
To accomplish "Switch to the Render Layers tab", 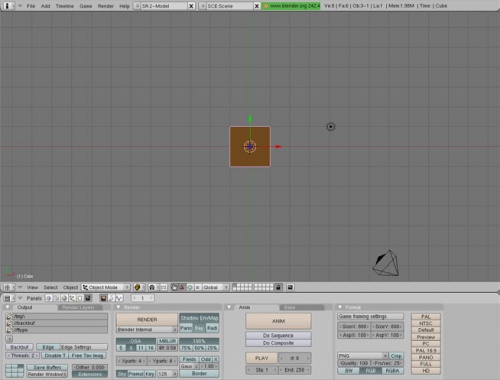I will (79, 307).
